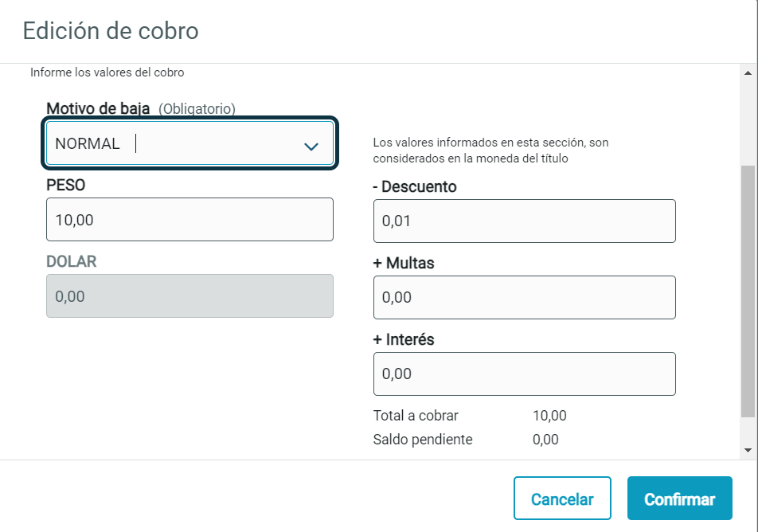The image size is (758, 532).
Task: Focus the Interés value field
Action: (525, 374)
